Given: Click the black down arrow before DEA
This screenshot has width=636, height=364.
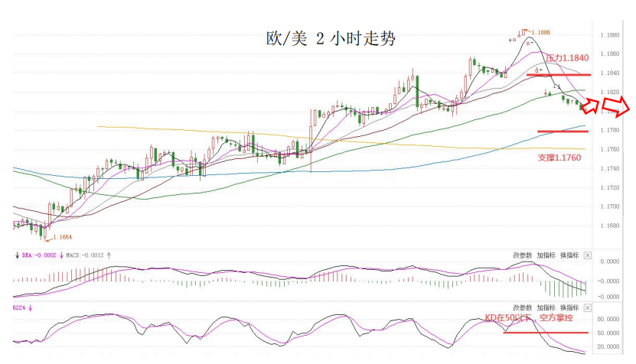Looking at the screenshot, I should click(17, 255).
